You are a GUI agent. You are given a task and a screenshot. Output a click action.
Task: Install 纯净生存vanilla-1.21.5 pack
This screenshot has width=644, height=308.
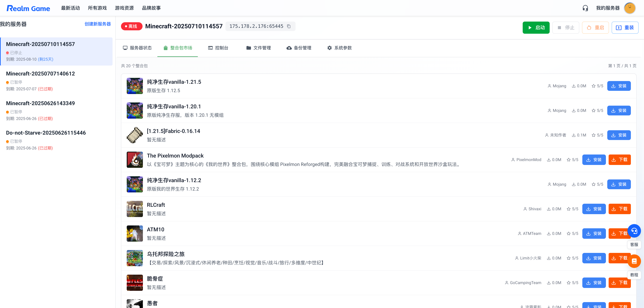coord(619,86)
